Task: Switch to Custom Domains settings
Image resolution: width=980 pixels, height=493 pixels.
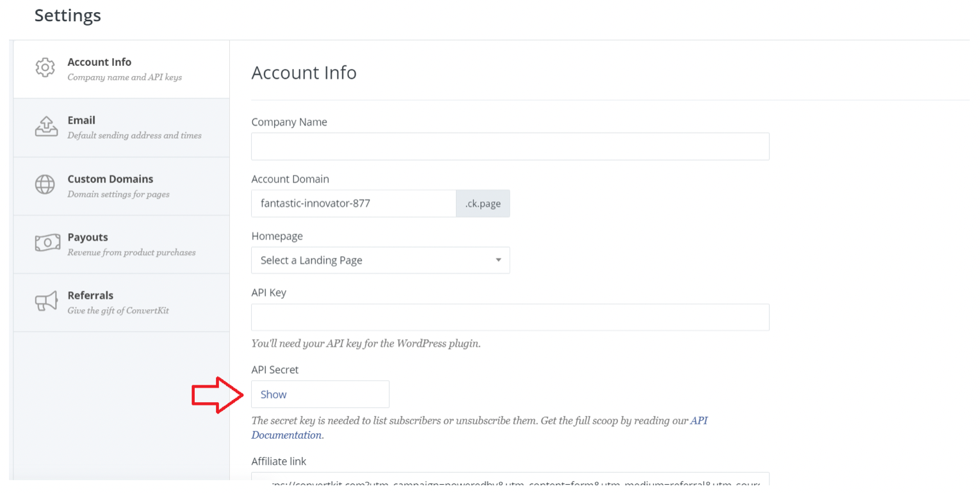Action: [121, 186]
